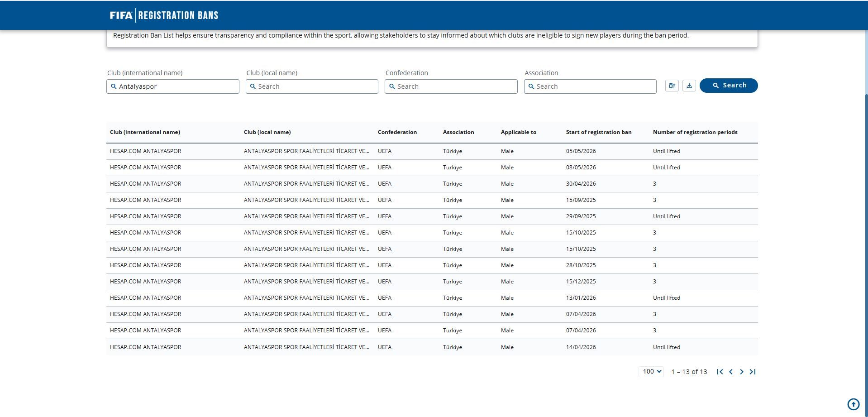This screenshot has width=868, height=417.
Task: Focus the Club (local name) search field
Action: point(312,86)
